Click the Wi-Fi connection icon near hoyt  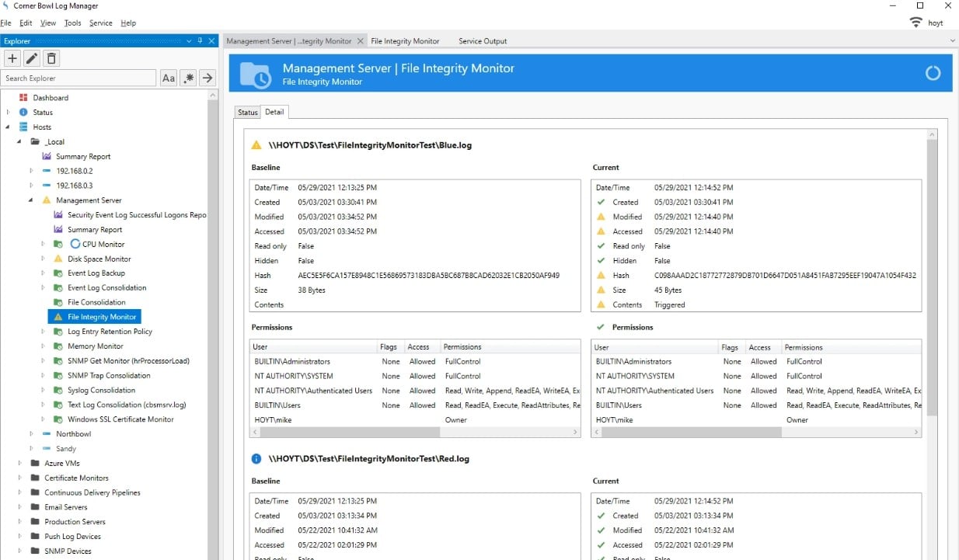[916, 23]
